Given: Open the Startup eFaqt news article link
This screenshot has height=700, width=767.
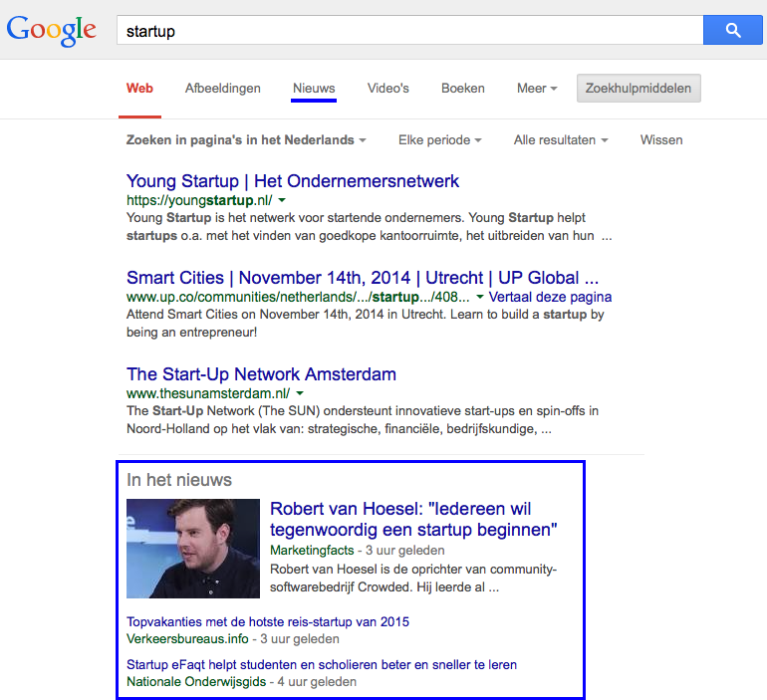Looking at the screenshot, I should 321,664.
